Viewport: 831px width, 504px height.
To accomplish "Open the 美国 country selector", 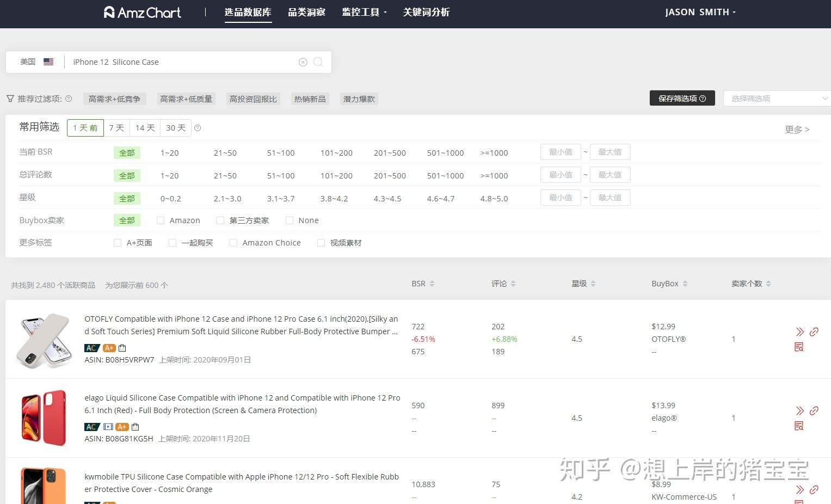I will coord(36,62).
